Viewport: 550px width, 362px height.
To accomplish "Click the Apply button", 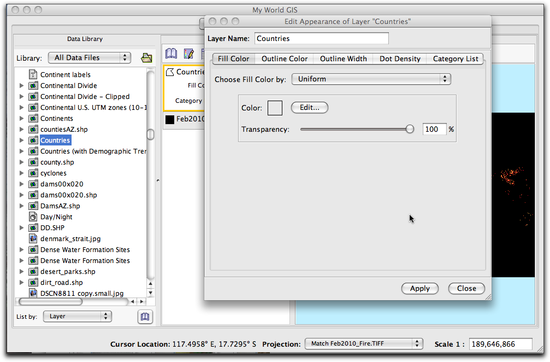I will pyautogui.click(x=420, y=289).
